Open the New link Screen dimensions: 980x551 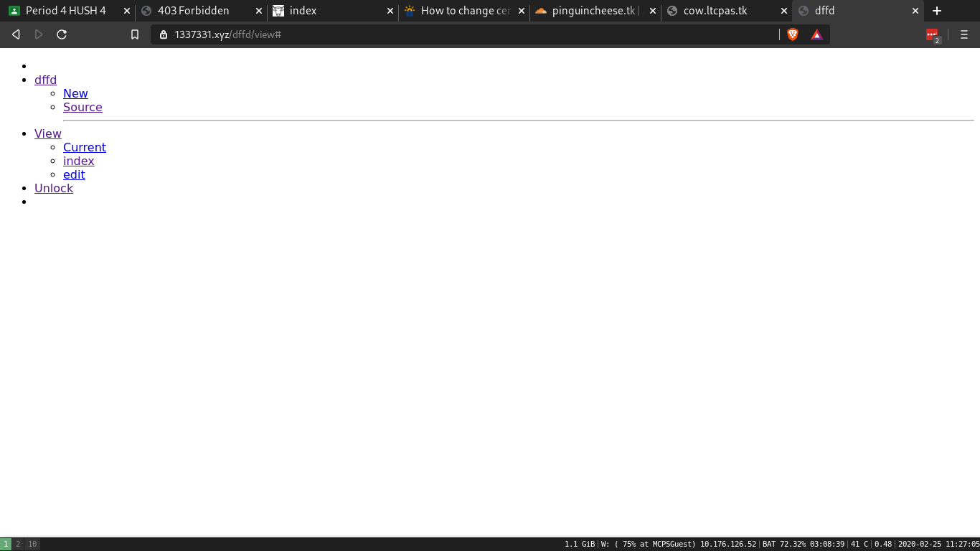(x=75, y=93)
